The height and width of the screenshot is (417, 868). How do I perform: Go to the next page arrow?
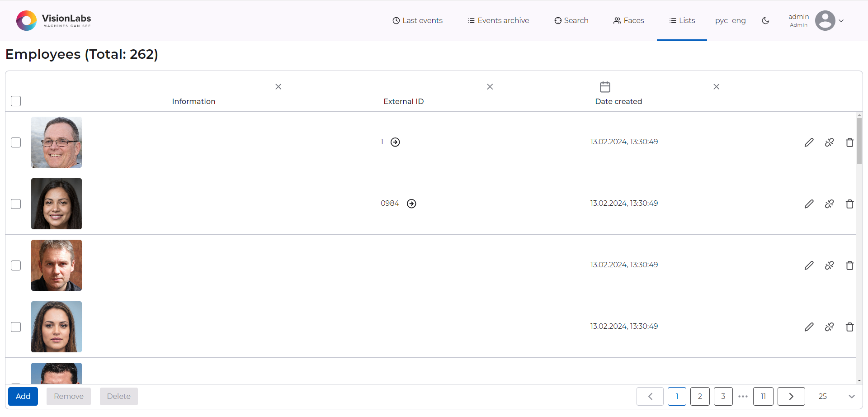click(x=791, y=396)
